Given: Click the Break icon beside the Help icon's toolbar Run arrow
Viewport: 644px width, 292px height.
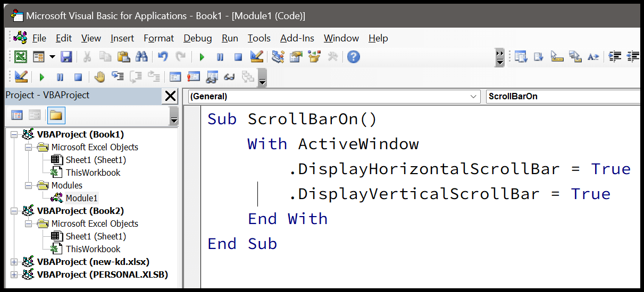Looking at the screenshot, I should tap(220, 57).
